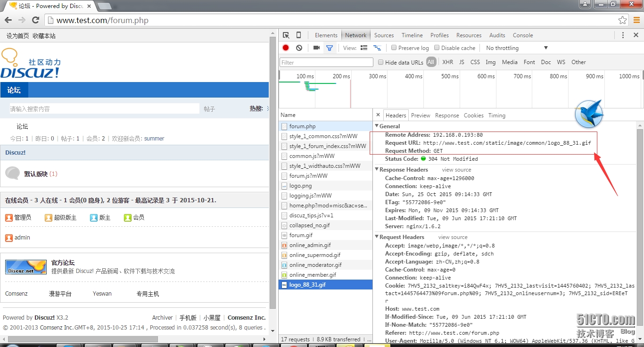Viewport: 644px width, 347px height.
Task: Show the request Response tab
Action: tap(447, 116)
